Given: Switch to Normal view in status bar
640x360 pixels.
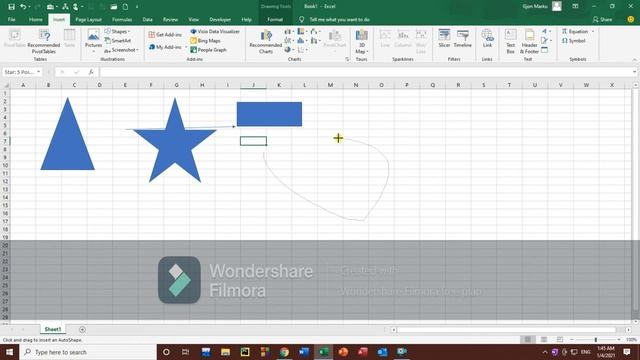Looking at the screenshot, I should (x=528, y=340).
